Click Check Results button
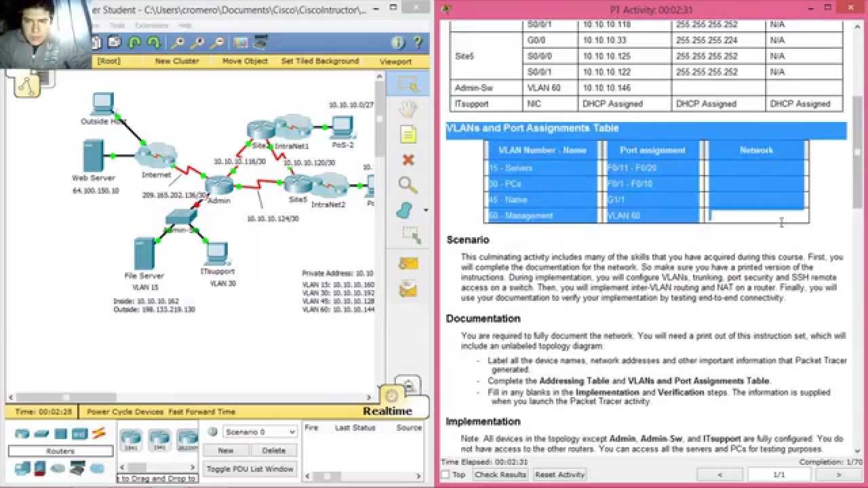868x488 pixels. point(500,474)
